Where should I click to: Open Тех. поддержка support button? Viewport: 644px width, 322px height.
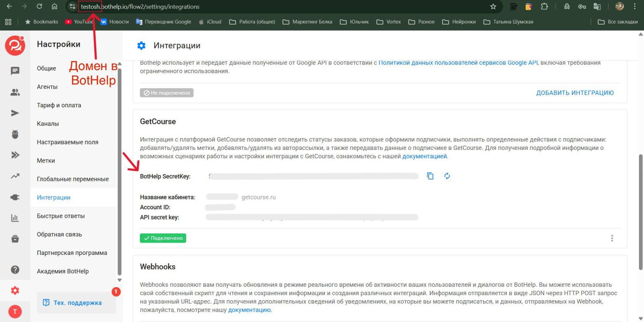click(x=73, y=303)
